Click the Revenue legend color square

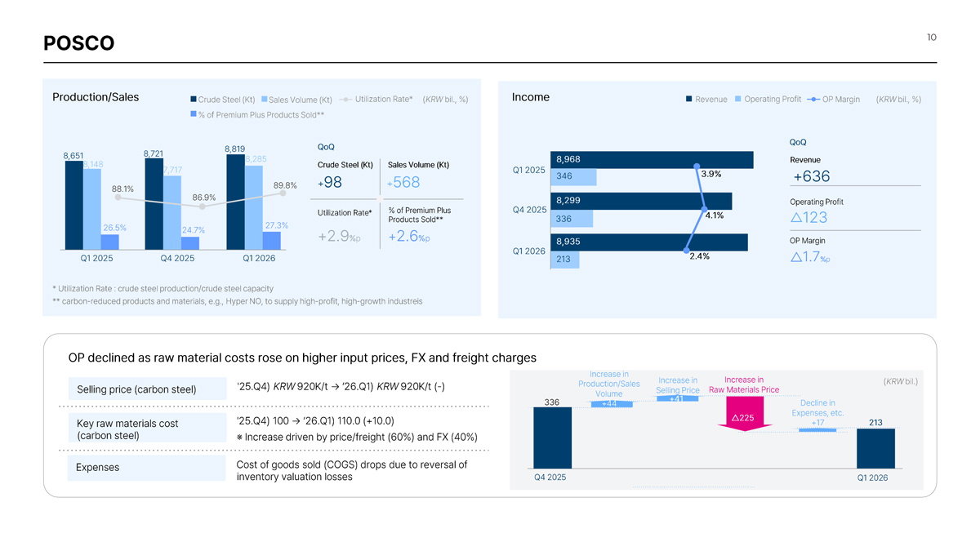[688, 100]
